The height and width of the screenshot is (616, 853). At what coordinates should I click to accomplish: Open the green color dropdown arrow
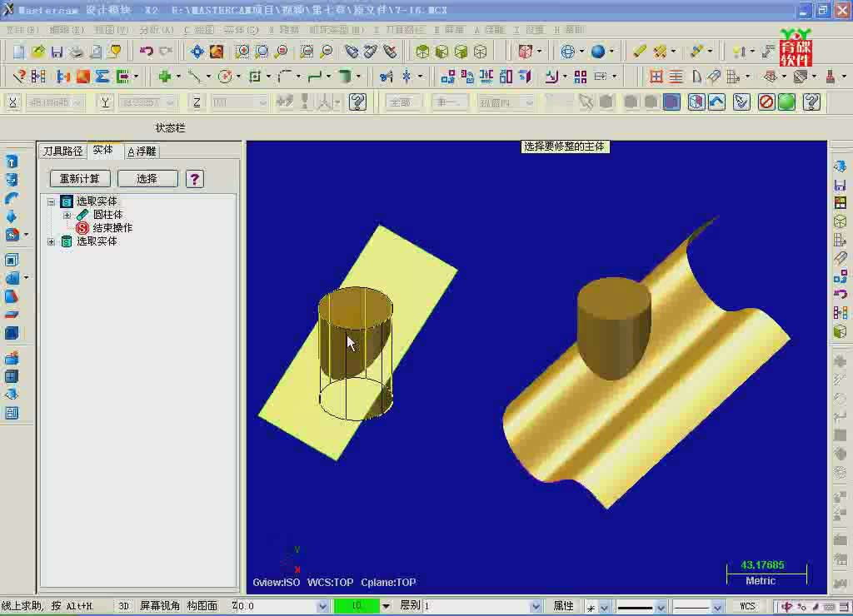386,606
